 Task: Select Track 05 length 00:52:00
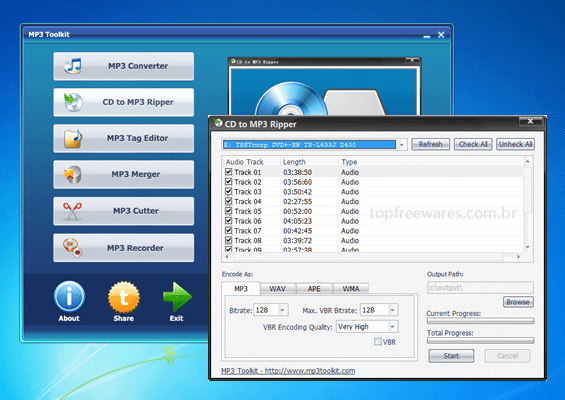pyautogui.click(x=297, y=211)
